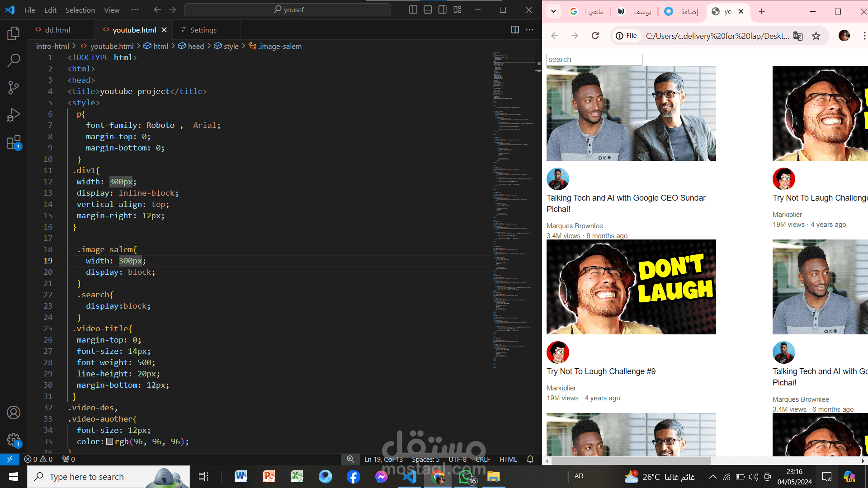The width and height of the screenshot is (868, 488).
Task: Expand the .image-salem breadcrumb segment
Action: click(x=275, y=46)
